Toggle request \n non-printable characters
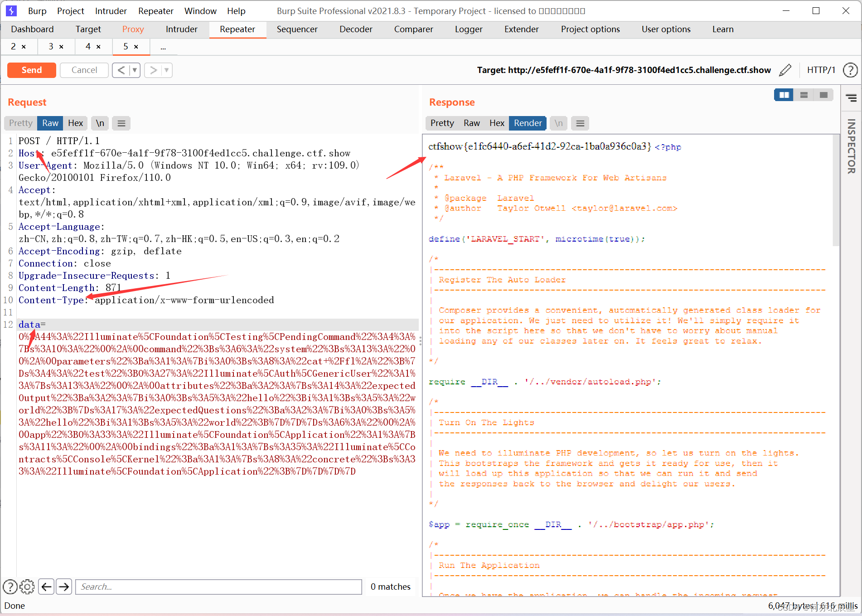This screenshot has height=616, width=862. [x=100, y=123]
